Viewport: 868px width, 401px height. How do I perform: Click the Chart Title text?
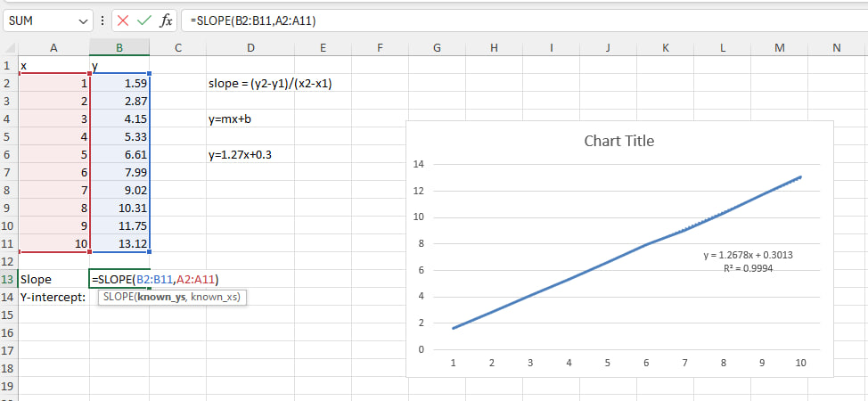[618, 141]
